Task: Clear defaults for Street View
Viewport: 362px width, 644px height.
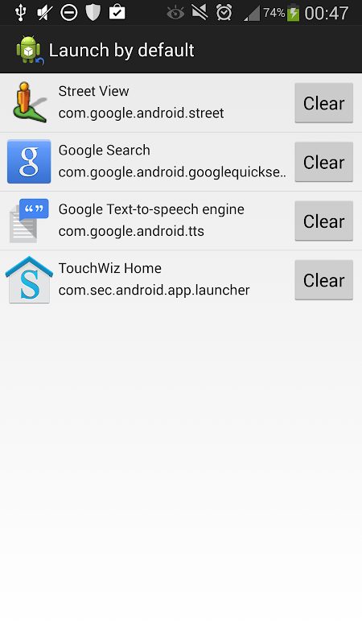Action: pos(324,103)
